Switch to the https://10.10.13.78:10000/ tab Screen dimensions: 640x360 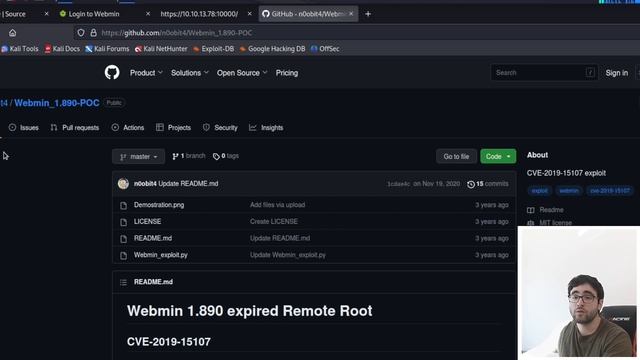199,14
